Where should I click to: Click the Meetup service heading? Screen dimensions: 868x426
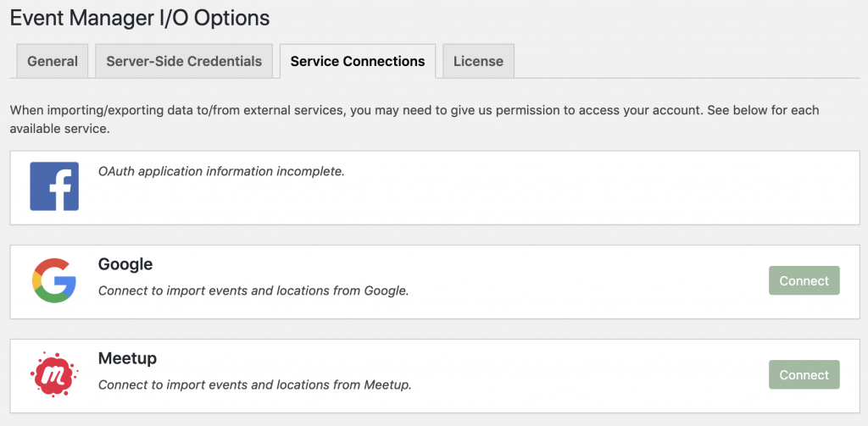pyautogui.click(x=127, y=358)
